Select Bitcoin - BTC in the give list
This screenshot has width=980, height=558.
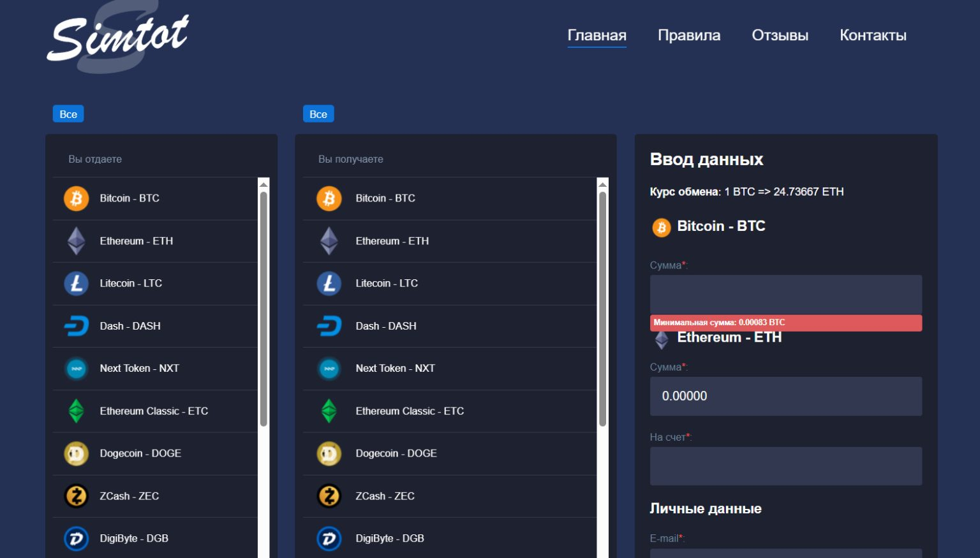[155, 198]
